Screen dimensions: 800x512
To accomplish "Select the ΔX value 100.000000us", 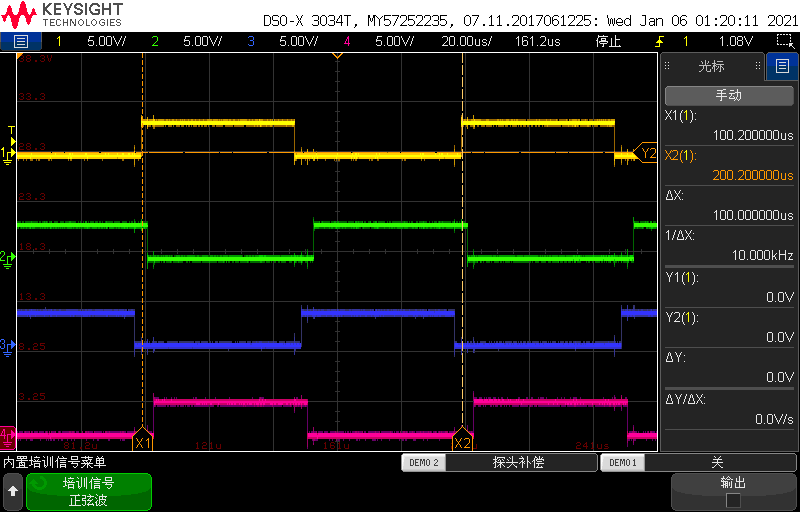I will pyautogui.click(x=753, y=215).
